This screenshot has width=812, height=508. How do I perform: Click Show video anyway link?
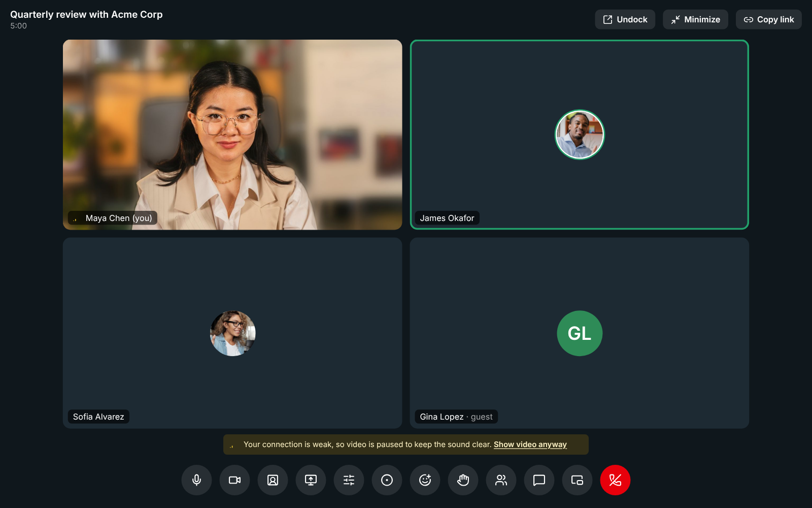[x=530, y=444]
